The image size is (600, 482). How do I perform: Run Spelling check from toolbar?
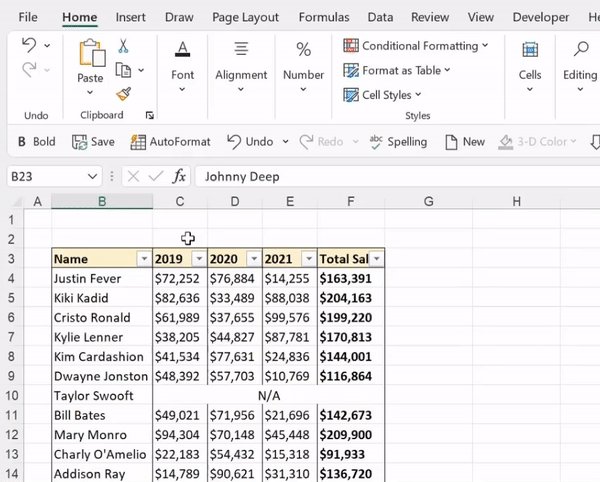[x=398, y=142]
